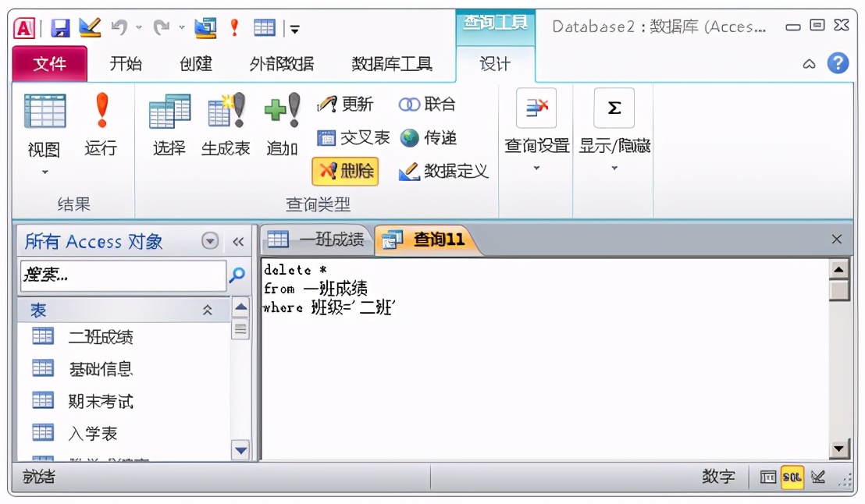Choose the 选择 select query type

click(169, 126)
